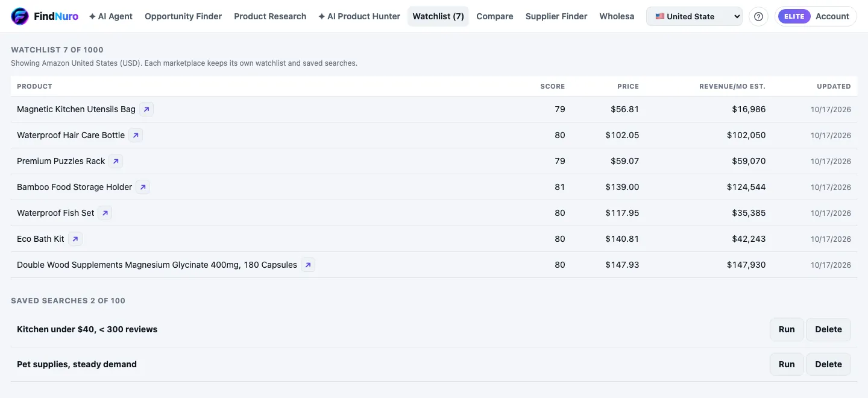Go to the AI Agent tab

[111, 16]
